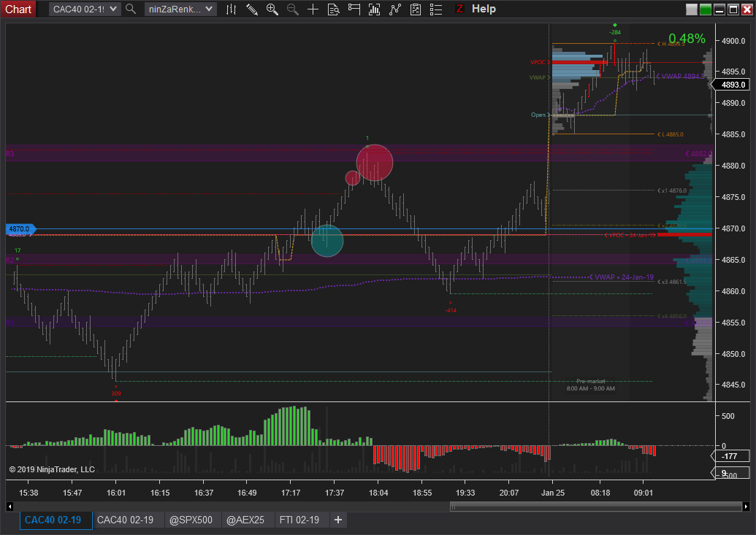
Task: Show the Data Box icon
Action: pos(334,9)
